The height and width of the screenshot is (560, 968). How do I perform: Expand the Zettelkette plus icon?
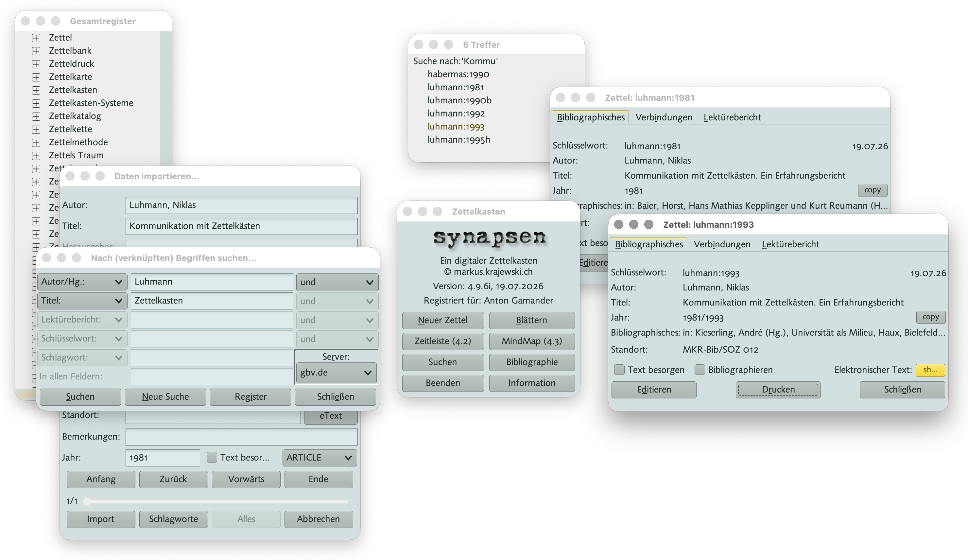tap(36, 130)
